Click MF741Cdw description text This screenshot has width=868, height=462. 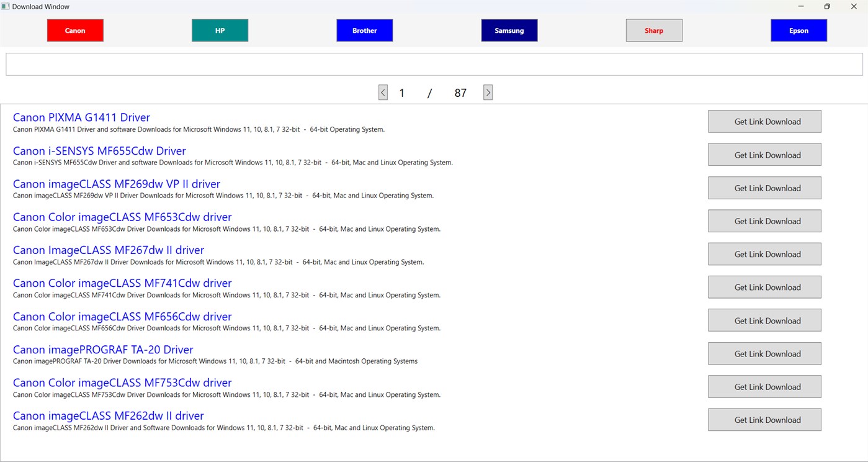coord(226,295)
